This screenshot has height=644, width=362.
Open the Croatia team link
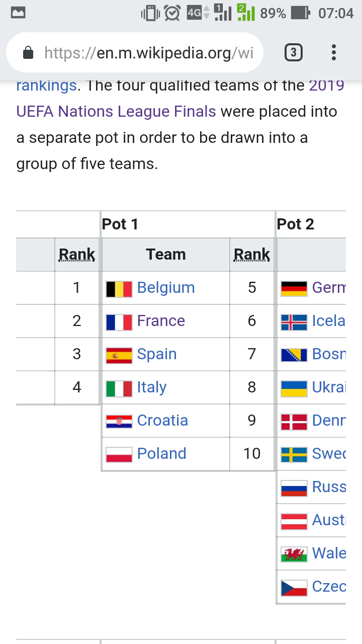pyautogui.click(x=162, y=420)
